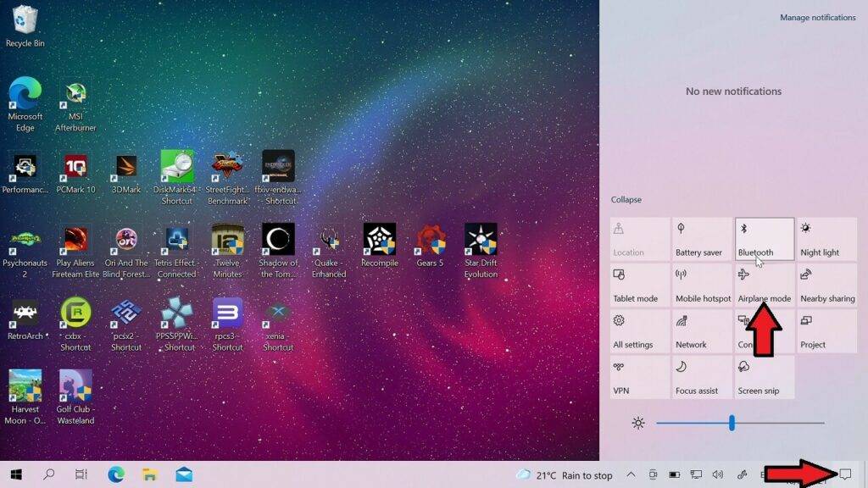This screenshot has width=868, height=488.
Task: Toggle Battery saver quick action
Action: pos(702,239)
